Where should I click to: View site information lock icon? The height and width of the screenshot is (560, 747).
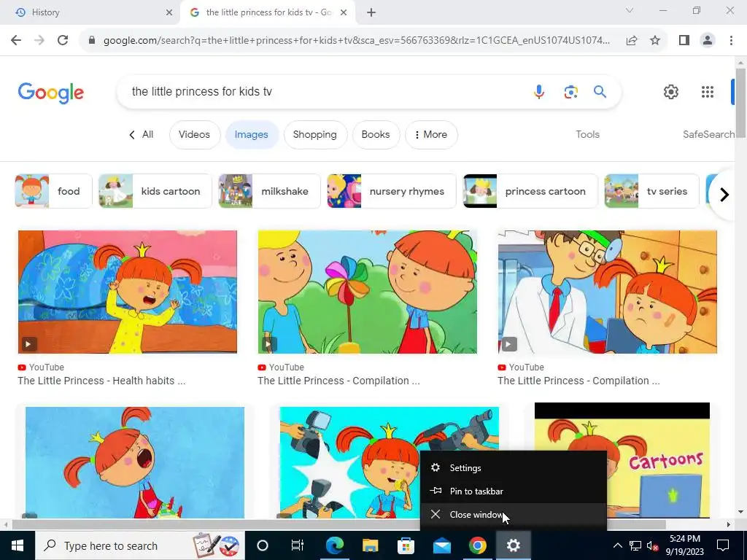point(92,40)
